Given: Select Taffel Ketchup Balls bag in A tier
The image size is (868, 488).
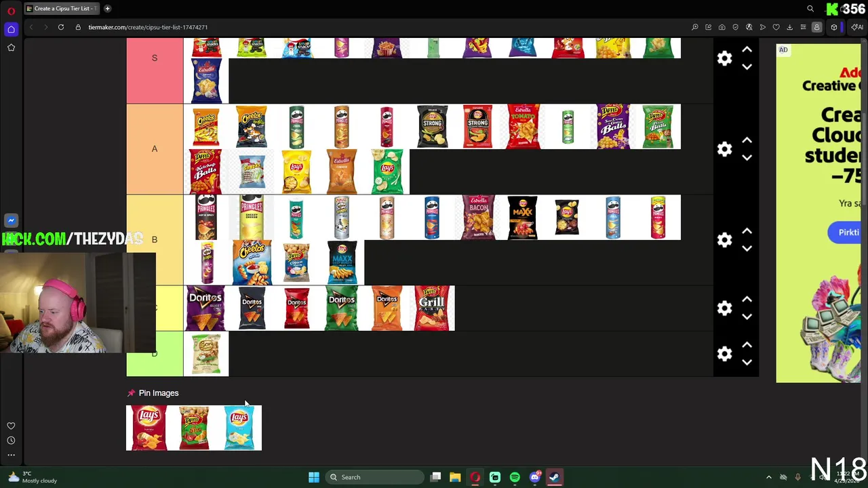Looking at the screenshot, I should (x=206, y=172).
